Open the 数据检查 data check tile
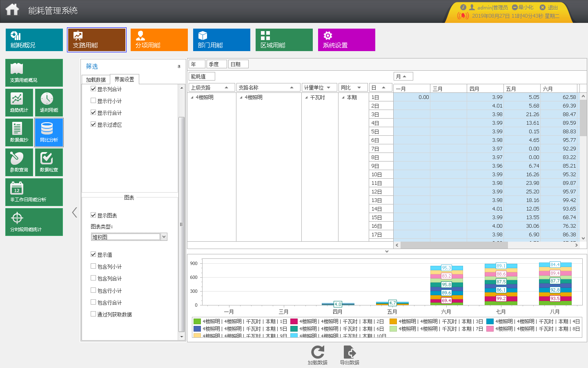588x368 pixels. [49, 162]
